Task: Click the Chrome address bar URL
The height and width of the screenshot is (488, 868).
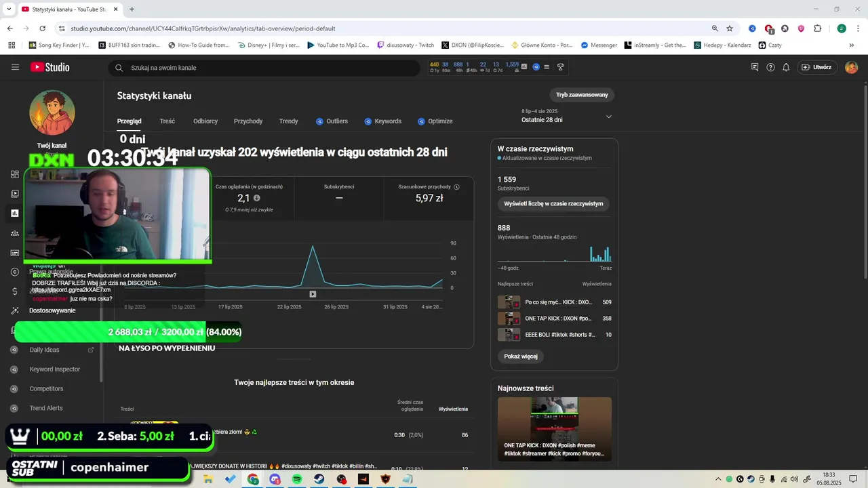Action: 203,28
